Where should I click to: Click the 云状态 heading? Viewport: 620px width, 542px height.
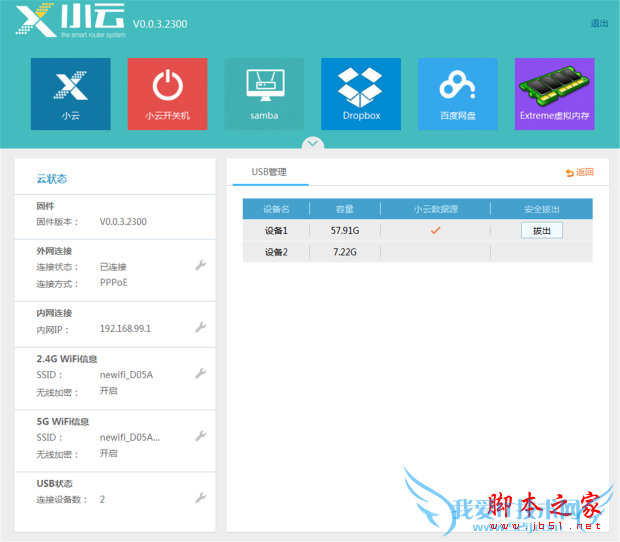[52, 179]
